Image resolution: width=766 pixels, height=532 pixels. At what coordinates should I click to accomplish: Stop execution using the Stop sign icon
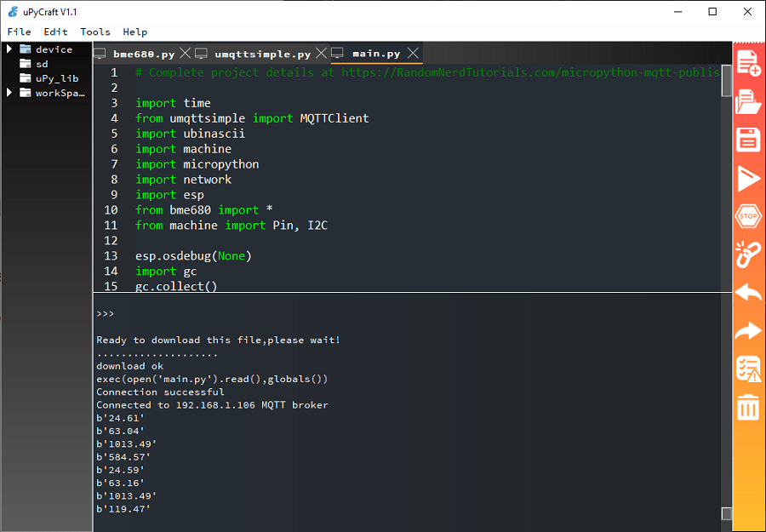[747, 216]
